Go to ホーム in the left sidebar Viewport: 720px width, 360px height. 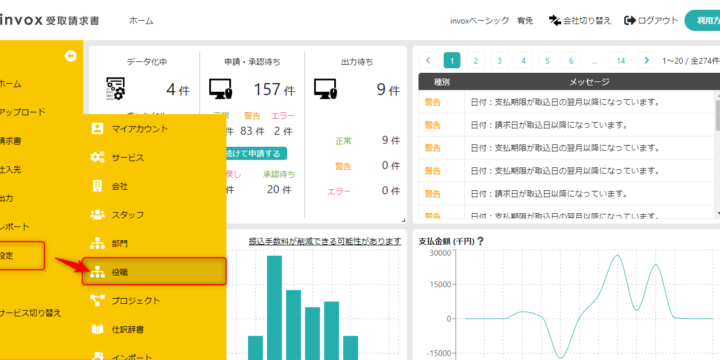[x=10, y=84]
